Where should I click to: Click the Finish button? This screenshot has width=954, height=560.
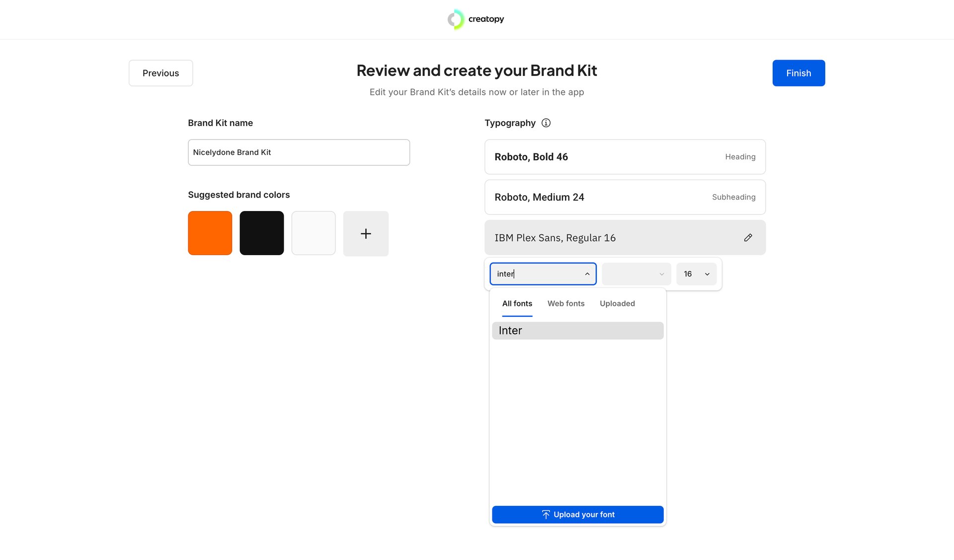(798, 73)
